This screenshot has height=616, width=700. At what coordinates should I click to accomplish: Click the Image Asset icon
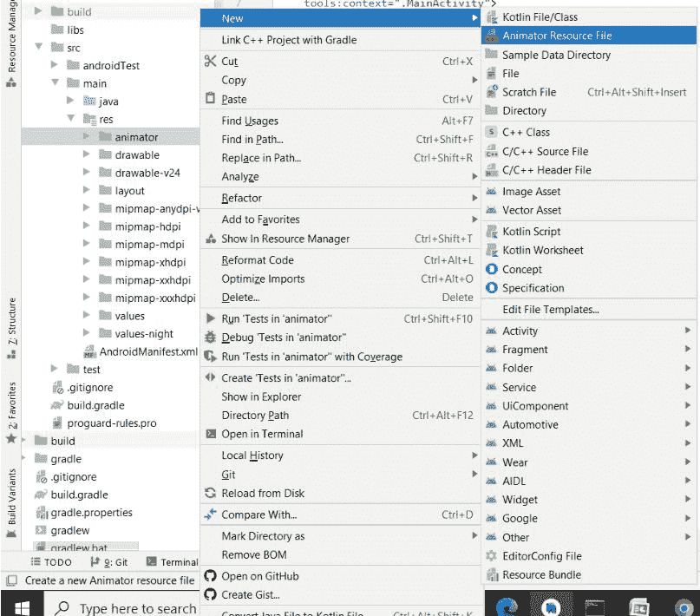click(491, 192)
